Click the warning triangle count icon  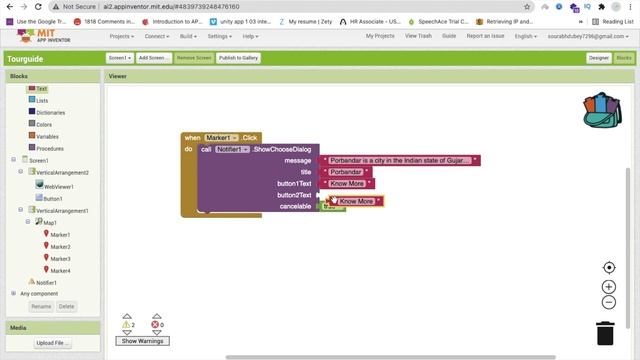click(x=126, y=325)
